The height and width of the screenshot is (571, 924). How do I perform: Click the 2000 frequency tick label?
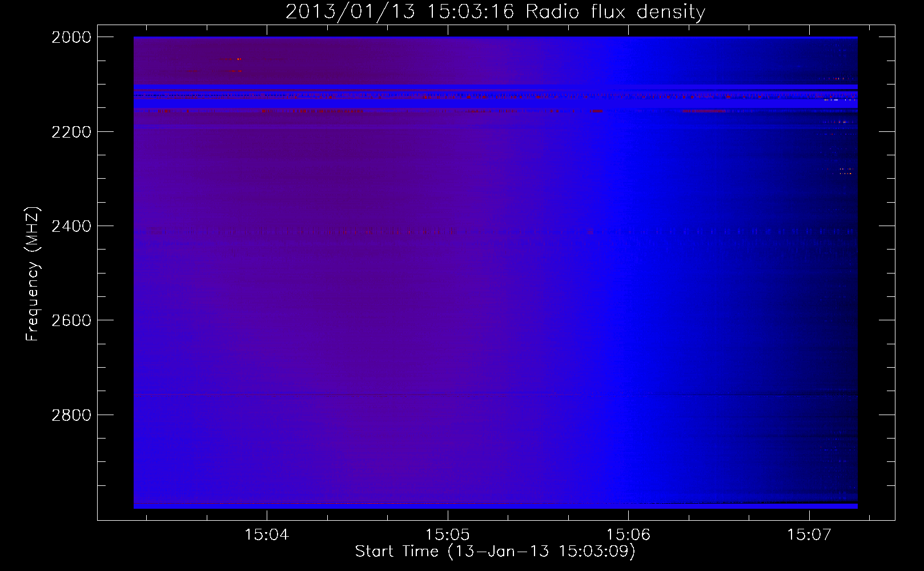[71, 37]
